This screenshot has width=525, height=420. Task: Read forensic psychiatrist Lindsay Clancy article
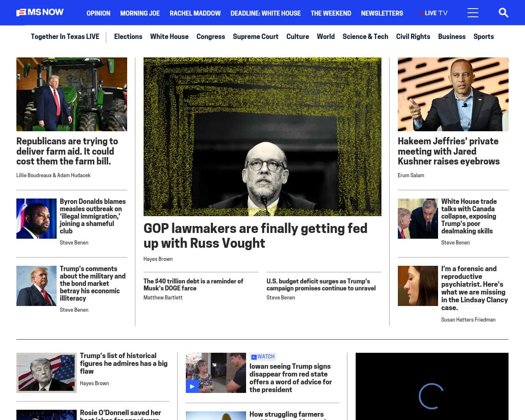(x=475, y=288)
